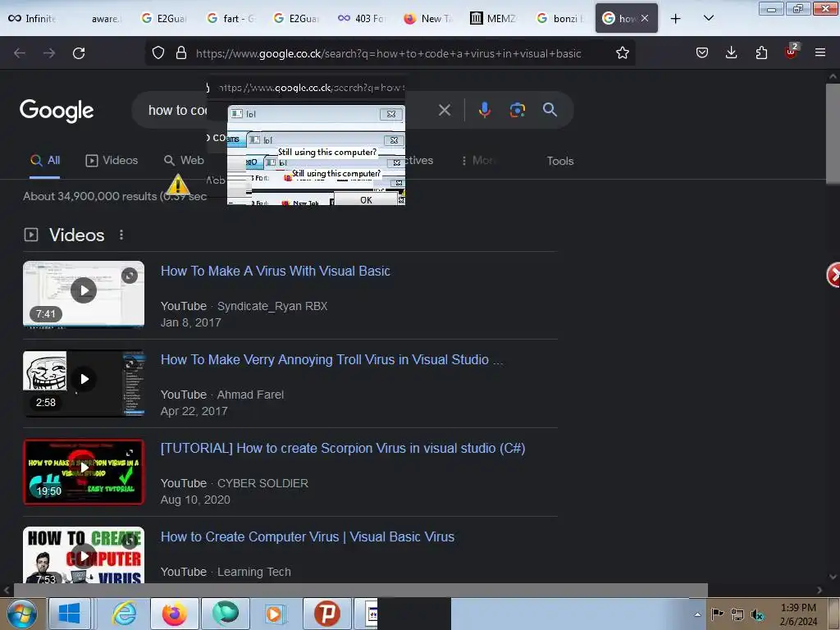Click the uBlock Origin extension icon
This screenshot has height=630, width=840.
pyautogui.click(x=792, y=52)
